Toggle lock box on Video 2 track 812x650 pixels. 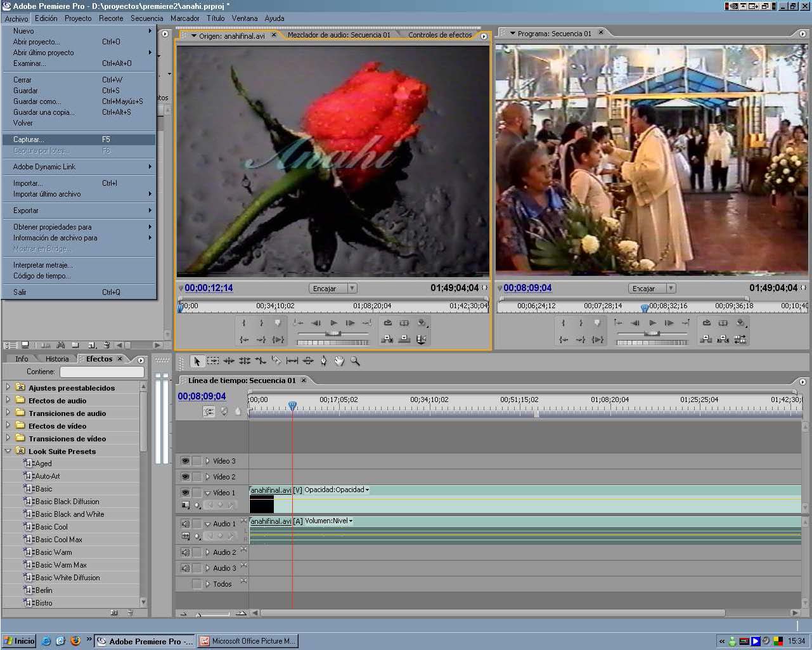197,477
